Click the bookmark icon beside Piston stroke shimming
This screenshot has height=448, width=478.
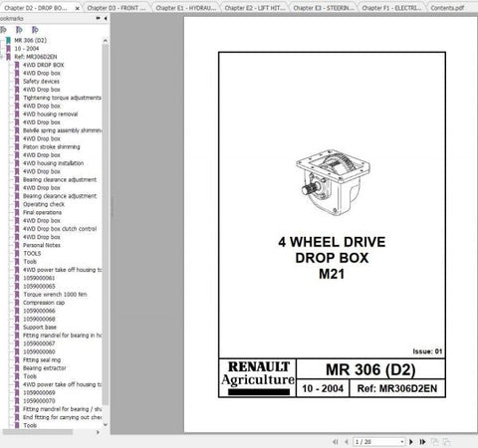pos(17,146)
